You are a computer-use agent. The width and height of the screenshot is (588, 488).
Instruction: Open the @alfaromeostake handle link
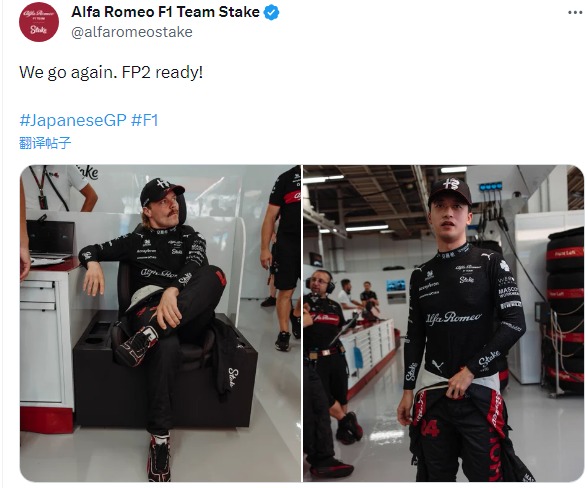pos(132,32)
